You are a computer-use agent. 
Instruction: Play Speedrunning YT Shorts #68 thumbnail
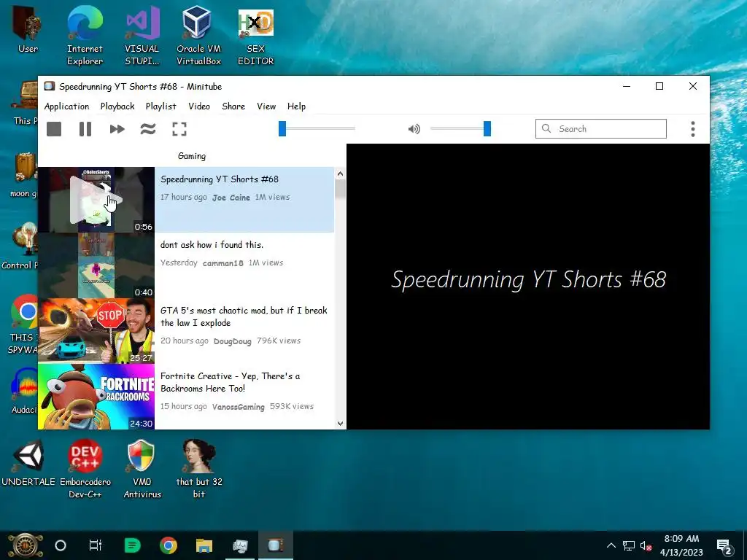(x=96, y=200)
